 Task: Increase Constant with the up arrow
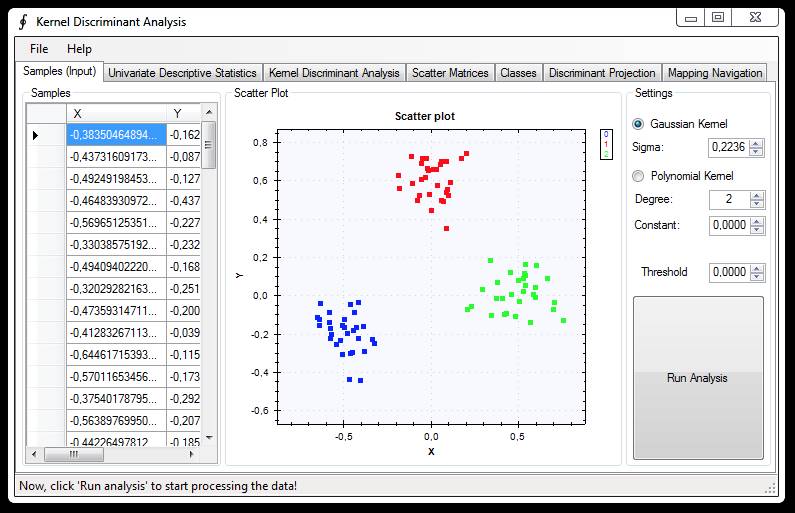(x=757, y=221)
